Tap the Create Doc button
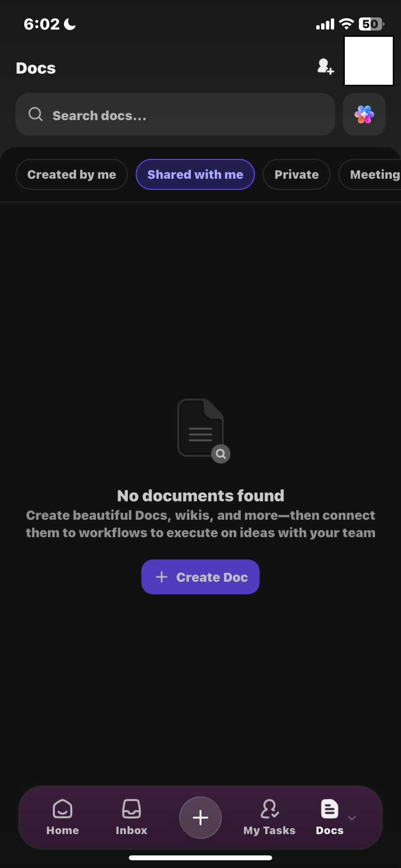401x868 pixels. [200, 577]
